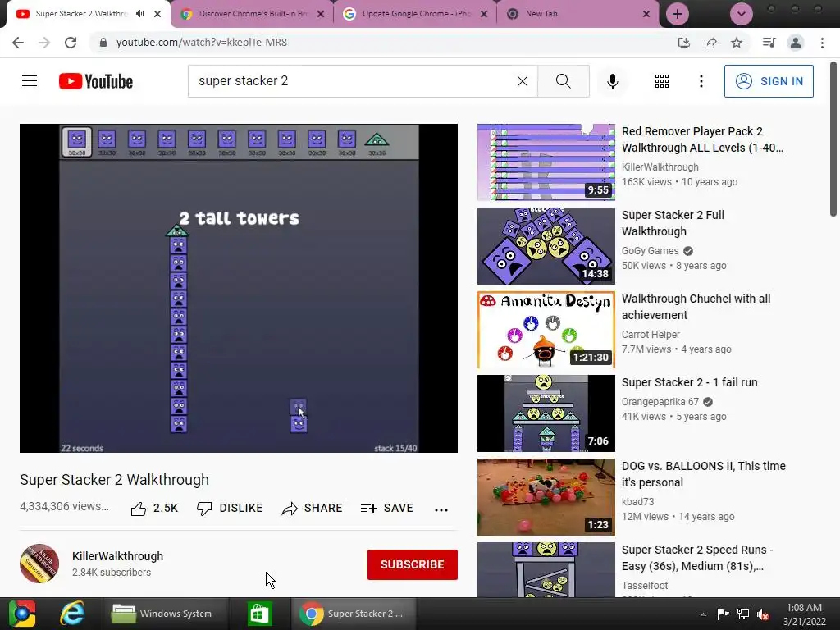Open Walkthrough Chuchel thumbnail
This screenshot has height=630, width=840.
click(546, 330)
